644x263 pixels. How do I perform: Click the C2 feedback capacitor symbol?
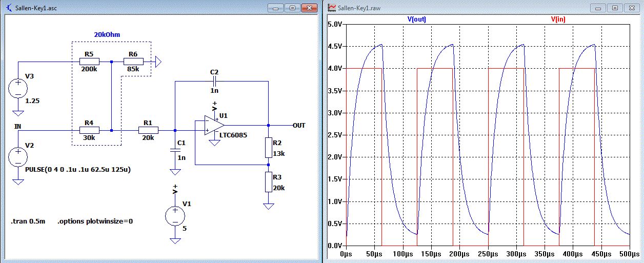click(x=214, y=82)
